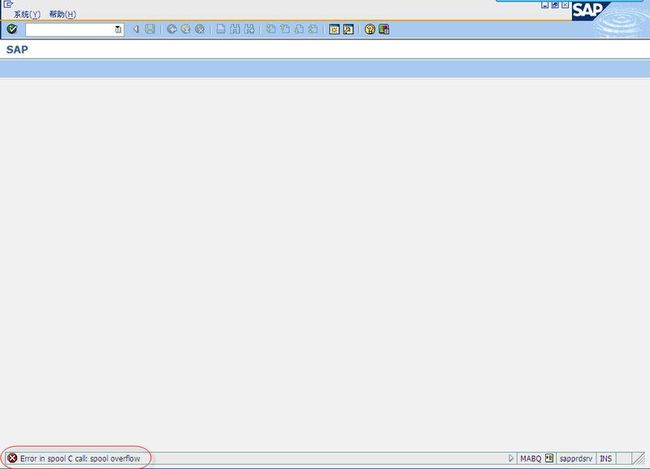Image resolution: width=650 pixels, height=469 pixels.
Task: Click the Generate Shortcut icon
Action: pyautogui.click(x=348, y=29)
